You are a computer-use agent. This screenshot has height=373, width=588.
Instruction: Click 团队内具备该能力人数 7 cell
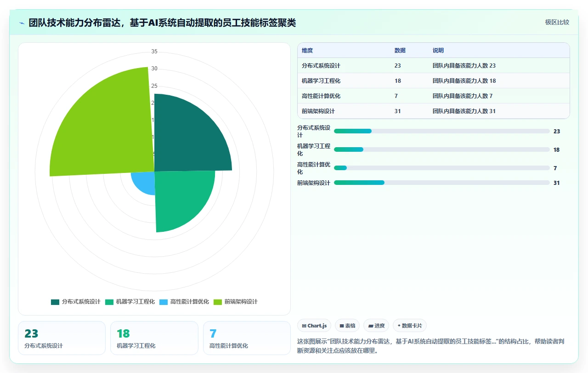pos(462,96)
